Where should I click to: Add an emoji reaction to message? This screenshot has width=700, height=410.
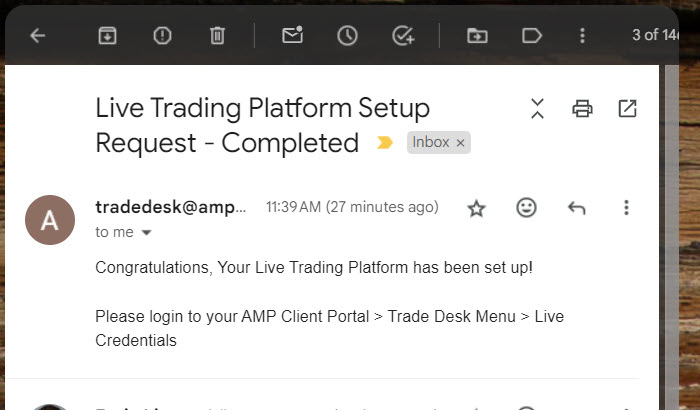pos(526,208)
